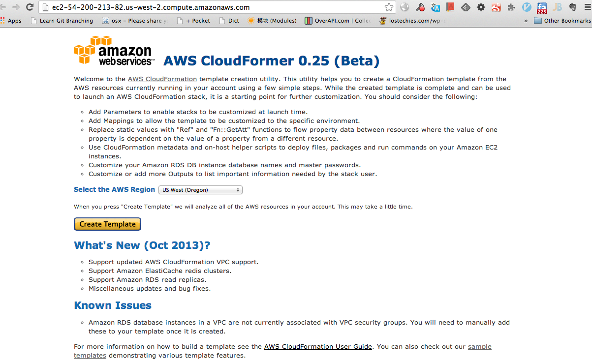The image size is (592, 364).
Task: Open the Vimium V extension icon
Action: (527, 7)
